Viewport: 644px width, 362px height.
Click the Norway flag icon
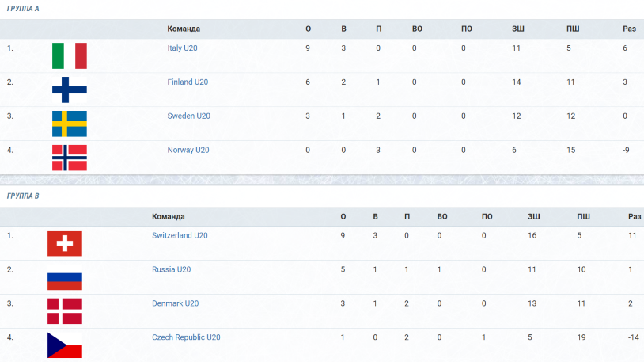point(70,158)
